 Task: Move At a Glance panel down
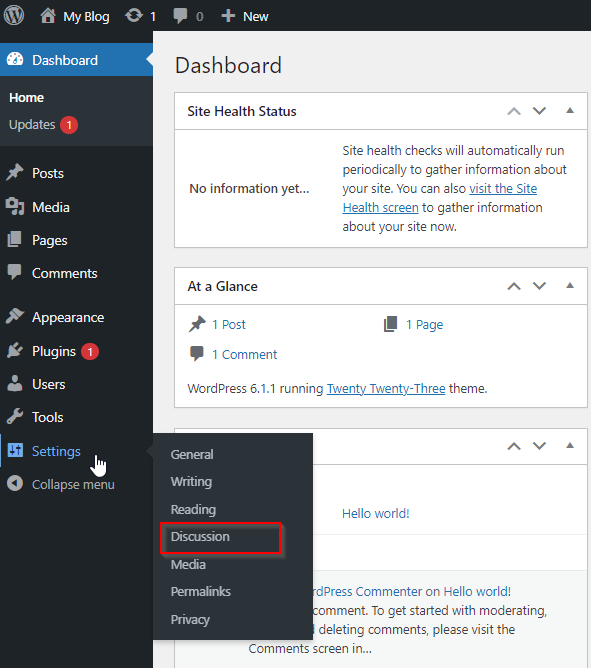pyautogui.click(x=539, y=286)
